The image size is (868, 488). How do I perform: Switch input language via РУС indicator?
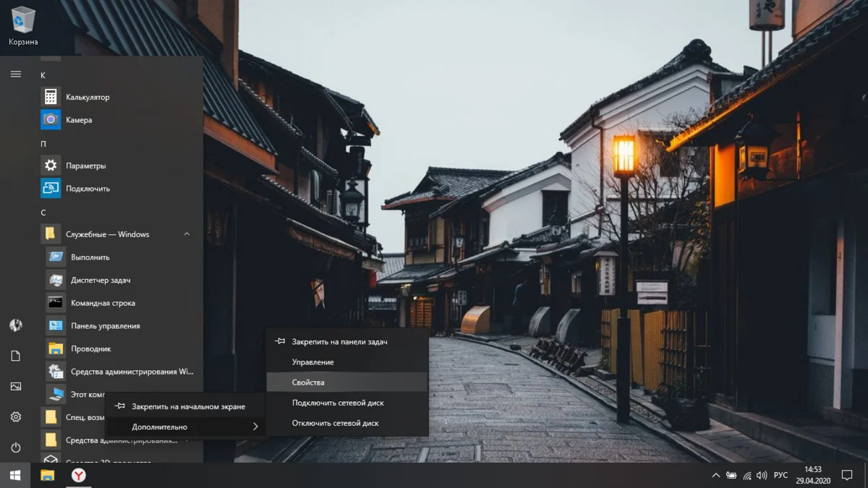(781, 475)
